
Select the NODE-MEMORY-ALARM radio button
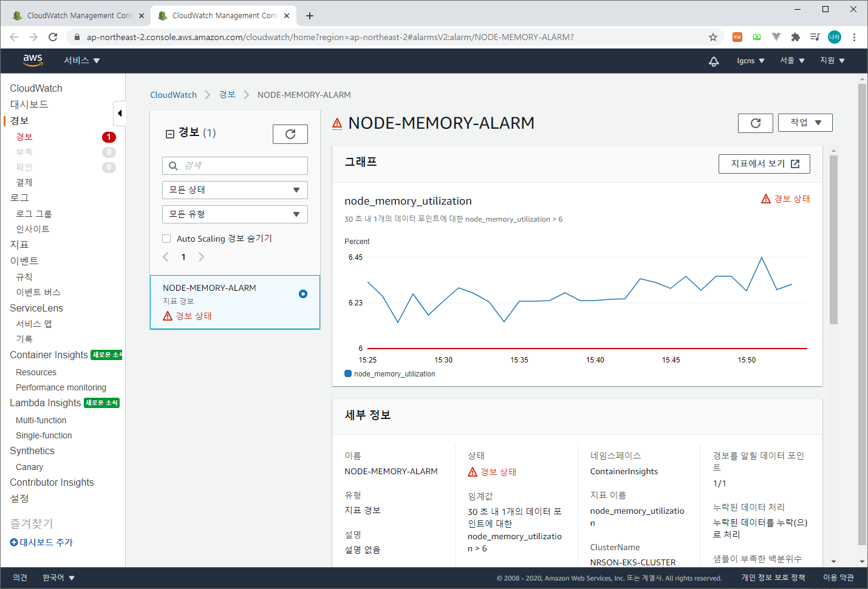tap(303, 294)
